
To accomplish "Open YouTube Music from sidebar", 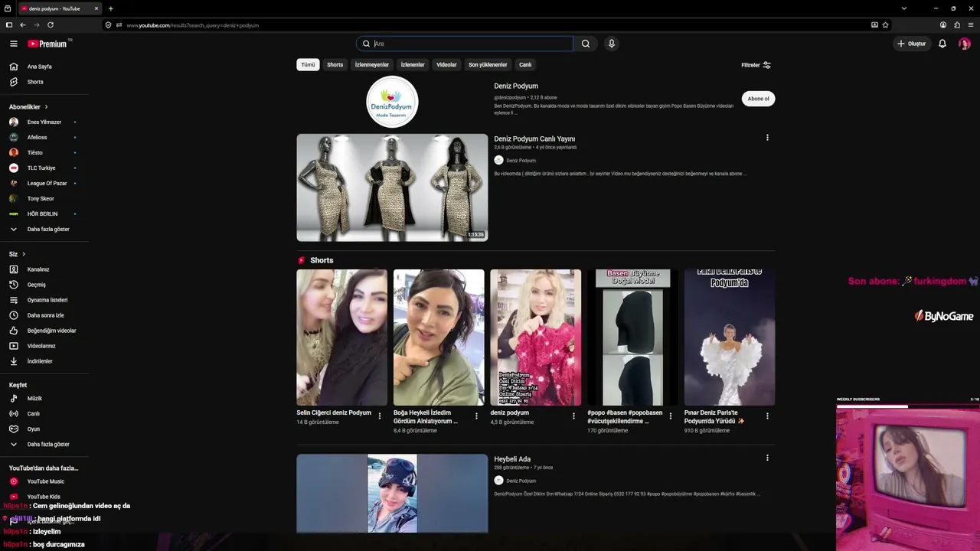I will pyautogui.click(x=44, y=481).
